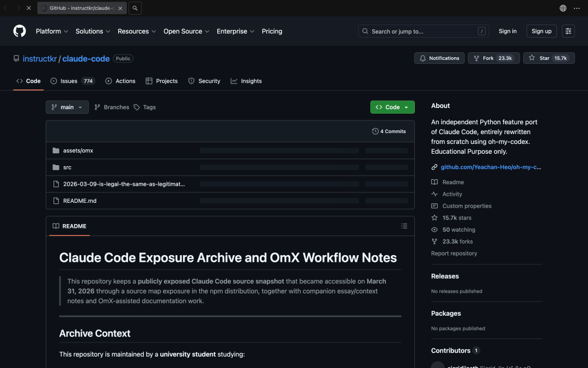The height and width of the screenshot is (368, 588).
Task: Click the GitHub logo icon
Action: [x=20, y=31]
